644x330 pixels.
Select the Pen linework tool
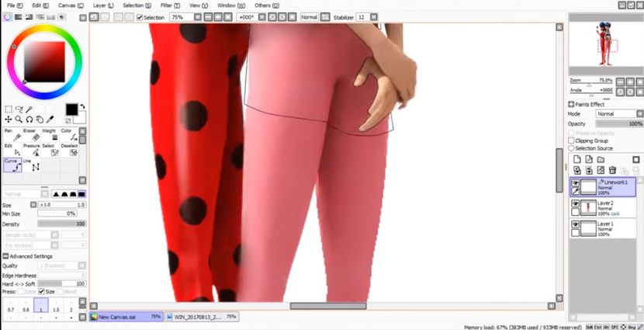[x=12, y=135]
